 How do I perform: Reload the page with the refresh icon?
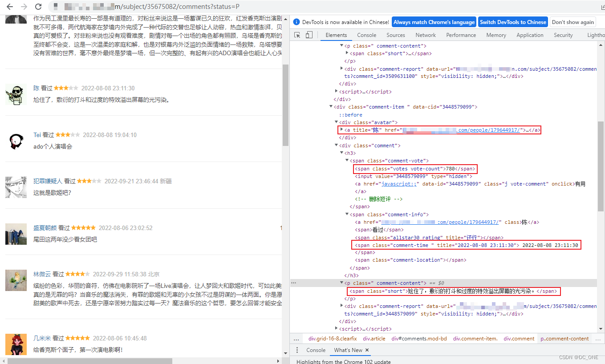tap(38, 7)
